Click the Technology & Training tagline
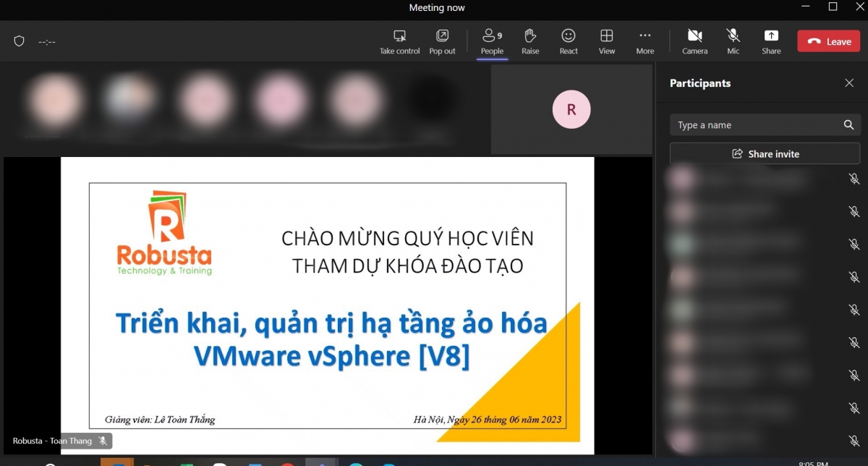Image resolution: width=868 pixels, height=466 pixels. (x=164, y=271)
